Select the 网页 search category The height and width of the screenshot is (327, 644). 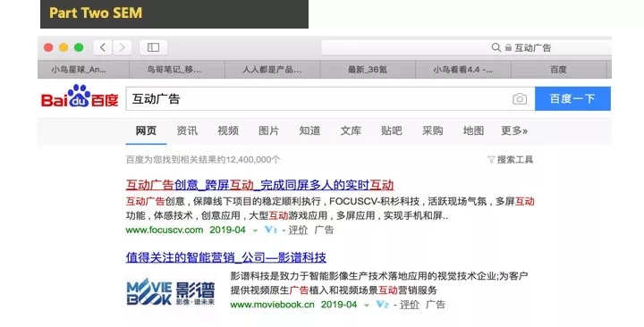click(x=146, y=130)
